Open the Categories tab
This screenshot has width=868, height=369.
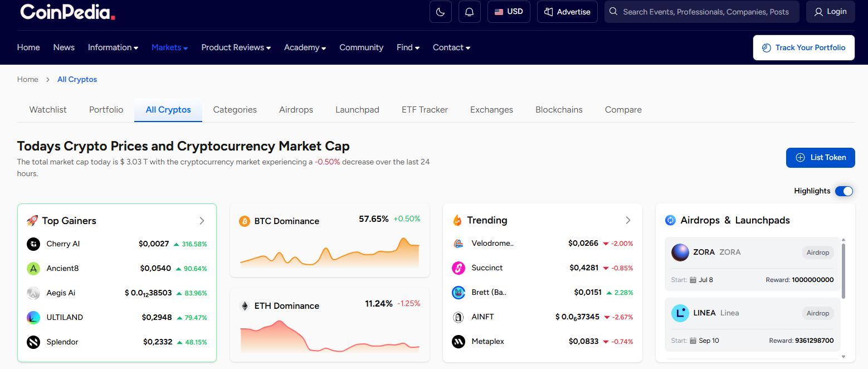(x=235, y=110)
